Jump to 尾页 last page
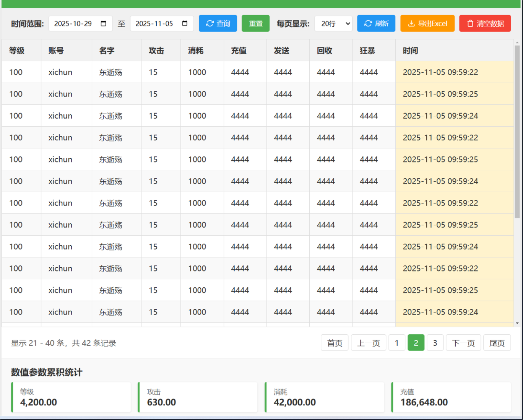Image resolution: width=523 pixels, height=420 pixels. tap(497, 343)
